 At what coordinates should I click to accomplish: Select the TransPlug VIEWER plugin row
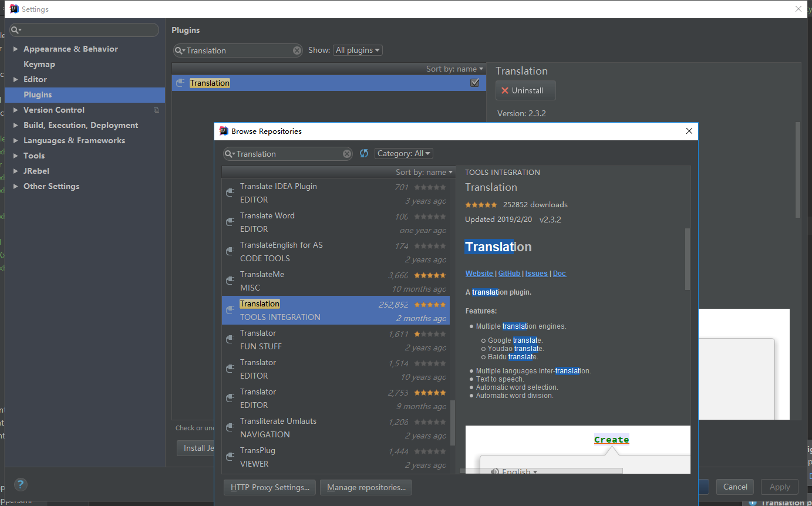pyautogui.click(x=336, y=457)
